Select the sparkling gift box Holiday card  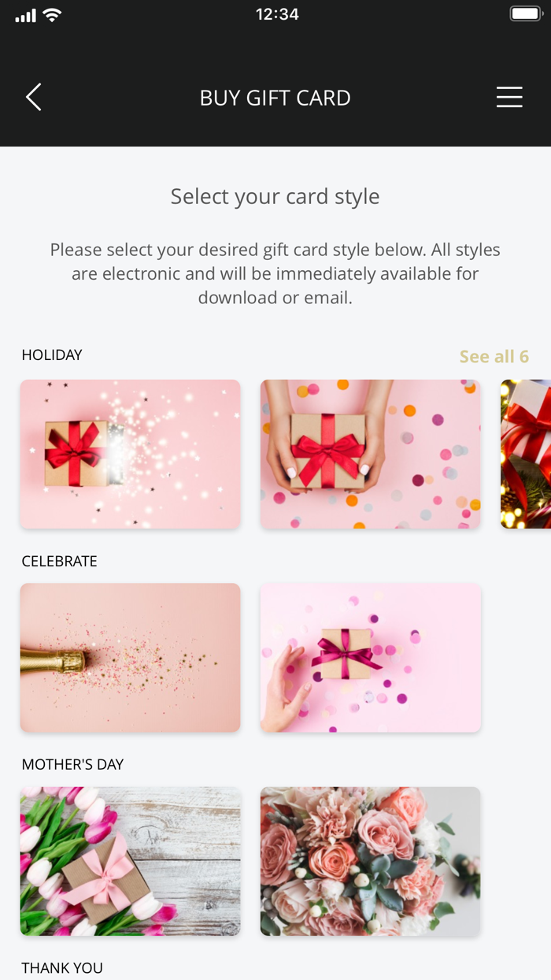click(x=130, y=454)
